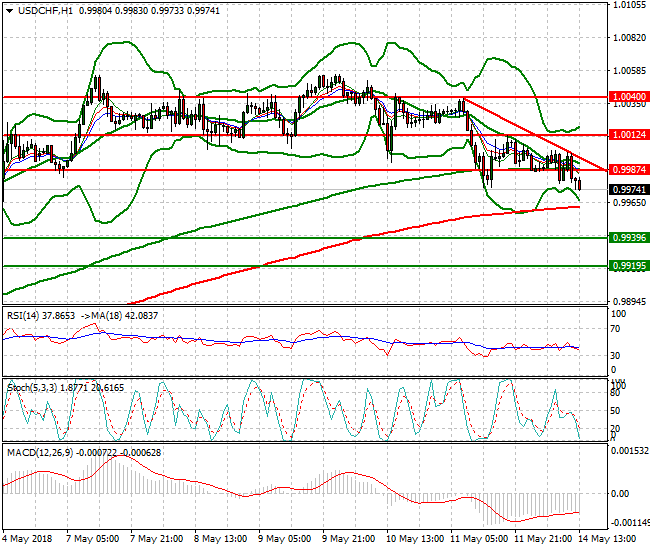Select the USDCHF,H1 chart title text
650x550 pixels.
46,11
